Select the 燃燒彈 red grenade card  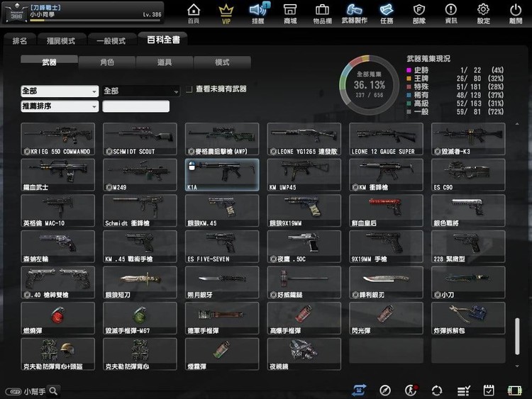57,318
